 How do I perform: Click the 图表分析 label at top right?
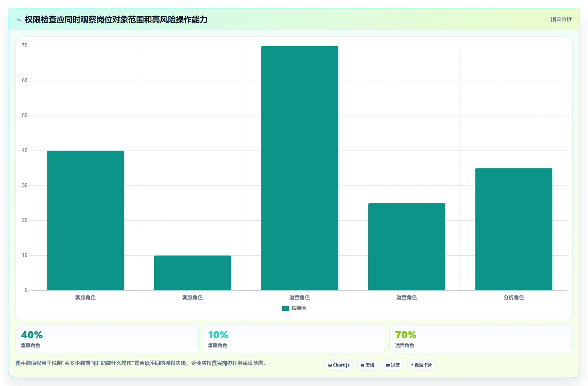[561, 19]
